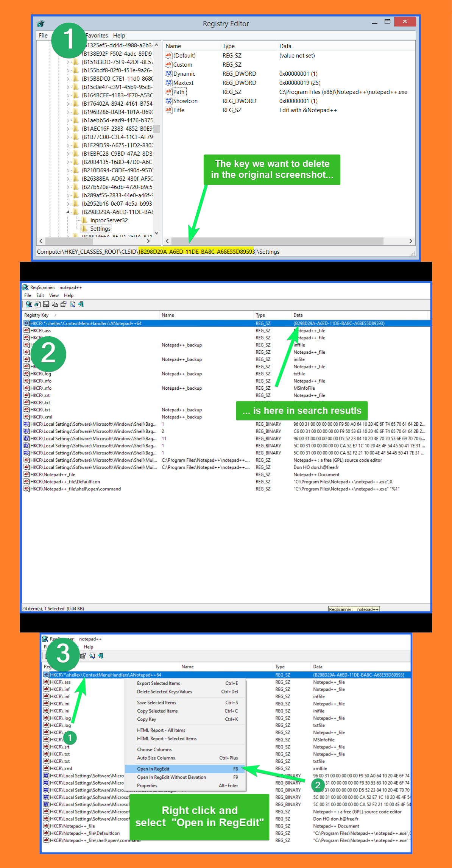The width and height of the screenshot is (452, 868).
Task: Choose Open In RegEdit Without Elevation
Action: pyautogui.click(x=185, y=777)
